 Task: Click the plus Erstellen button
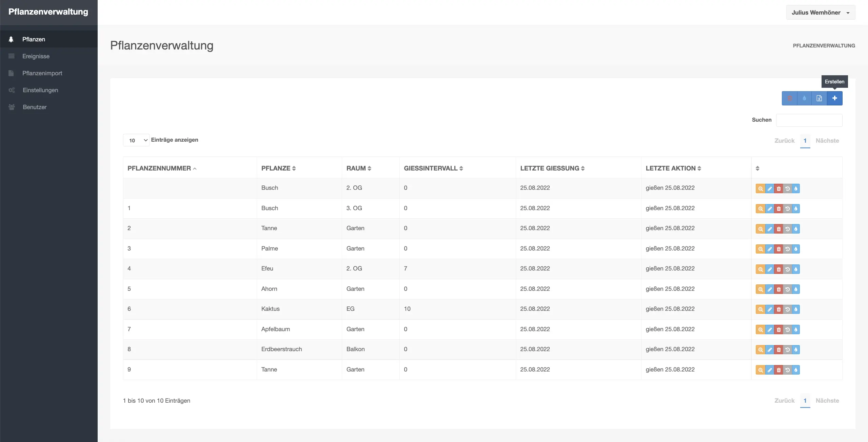[x=834, y=98]
